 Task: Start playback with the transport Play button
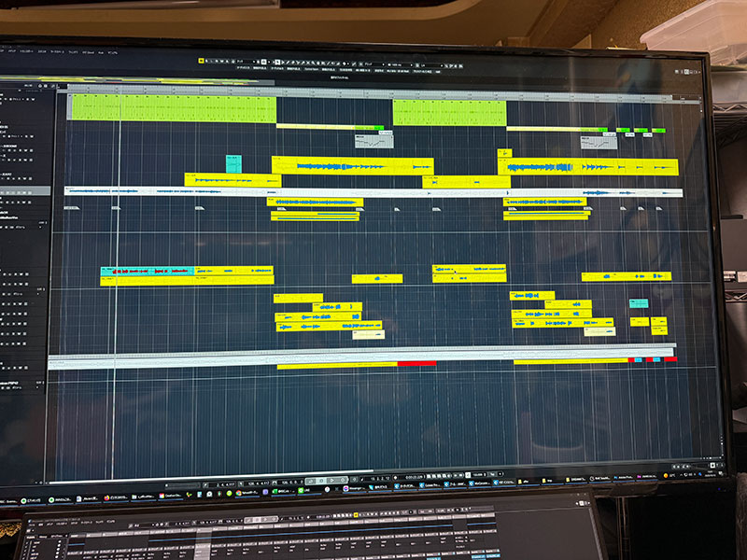click(332, 481)
